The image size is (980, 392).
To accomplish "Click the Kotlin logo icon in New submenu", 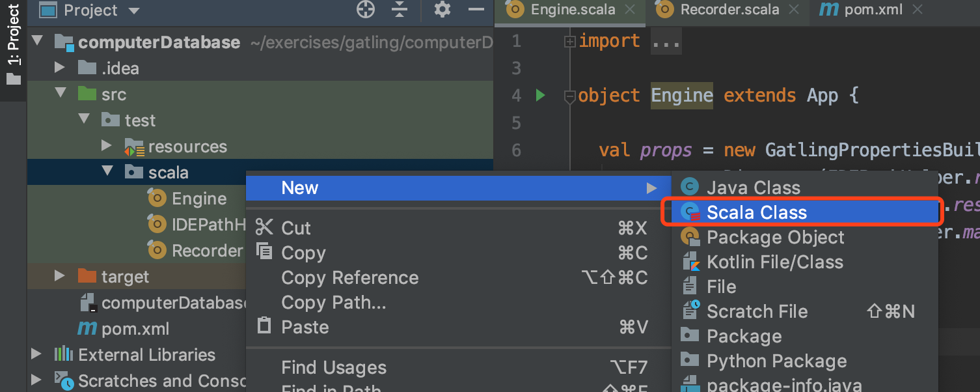I will point(690,262).
